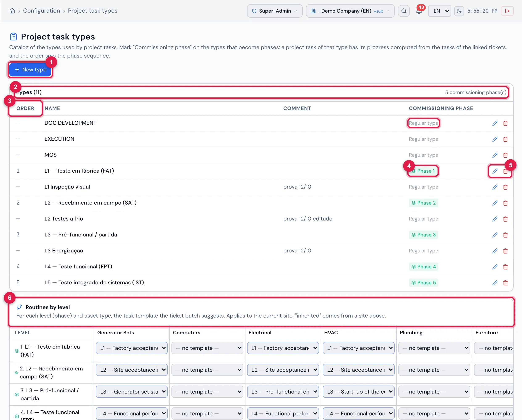The width and height of the screenshot is (522, 420).
Task: Open notifications bell with 43 badge
Action: pyautogui.click(x=419, y=11)
